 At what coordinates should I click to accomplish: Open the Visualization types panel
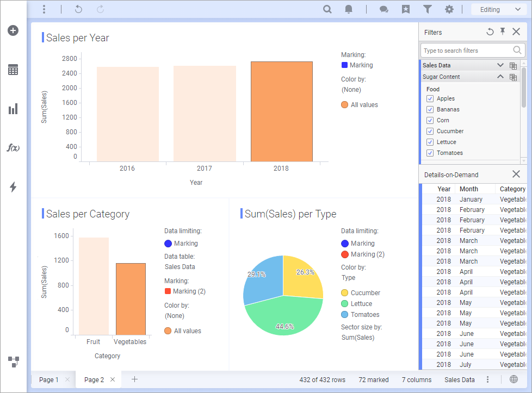tap(13, 109)
